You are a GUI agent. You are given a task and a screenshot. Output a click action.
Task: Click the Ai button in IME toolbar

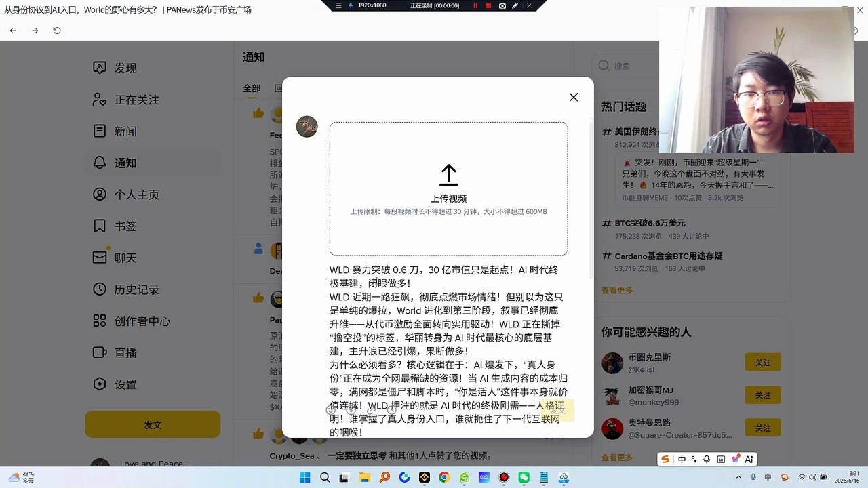click(x=749, y=459)
